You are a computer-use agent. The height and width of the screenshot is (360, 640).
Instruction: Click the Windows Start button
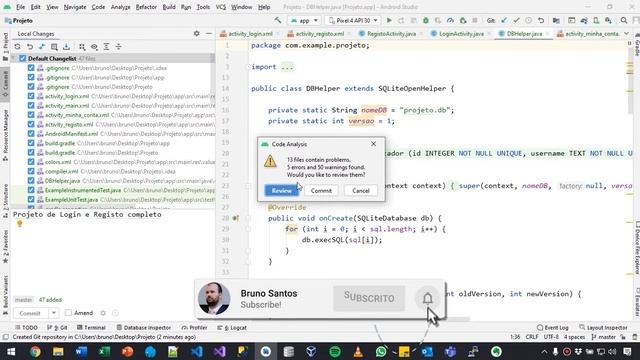pyautogui.click(x=11, y=351)
